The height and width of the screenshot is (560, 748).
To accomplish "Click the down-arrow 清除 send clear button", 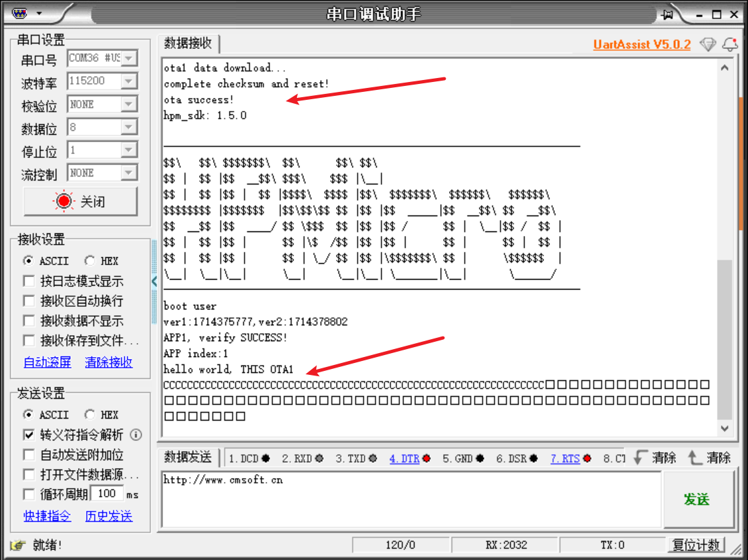I will 655,458.
